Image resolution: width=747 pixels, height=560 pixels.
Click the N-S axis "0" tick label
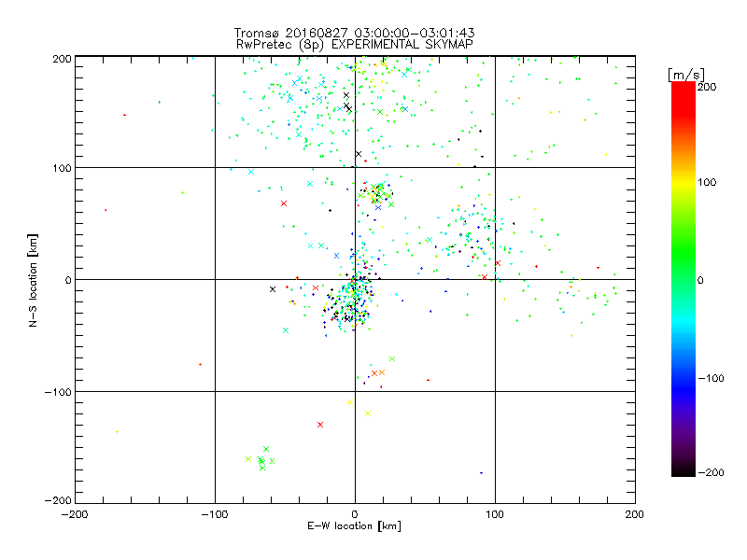[68, 280]
